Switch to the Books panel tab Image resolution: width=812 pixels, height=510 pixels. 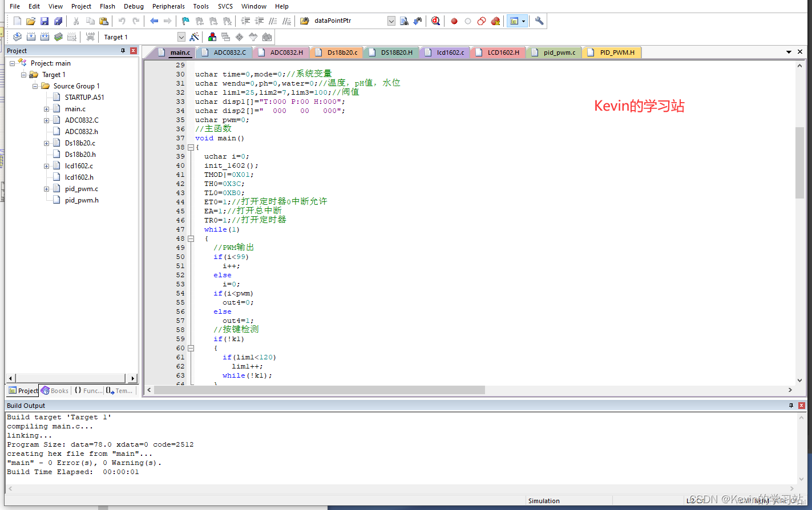point(55,391)
